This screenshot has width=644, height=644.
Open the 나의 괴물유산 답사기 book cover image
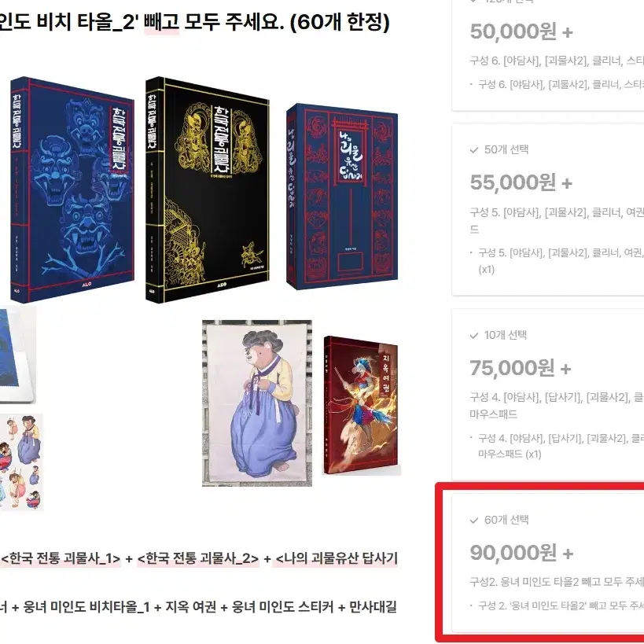(x=342, y=197)
